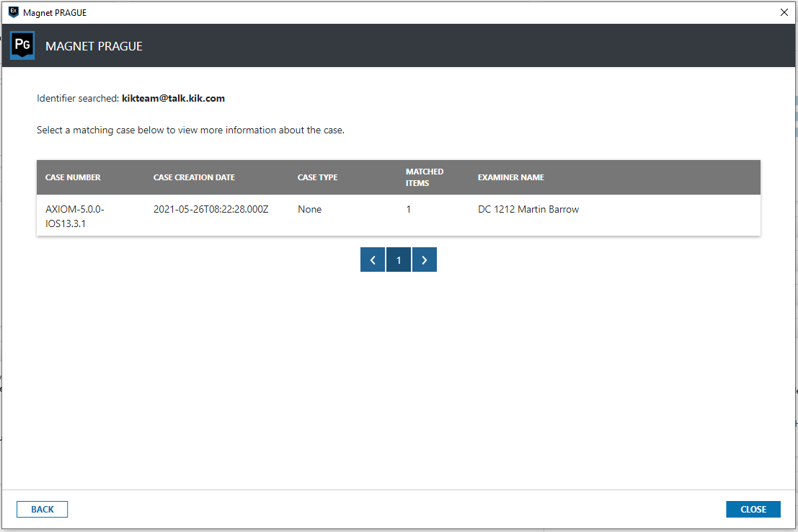Select page 1 in the pagination
This screenshot has width=798, height=532.
399,260
